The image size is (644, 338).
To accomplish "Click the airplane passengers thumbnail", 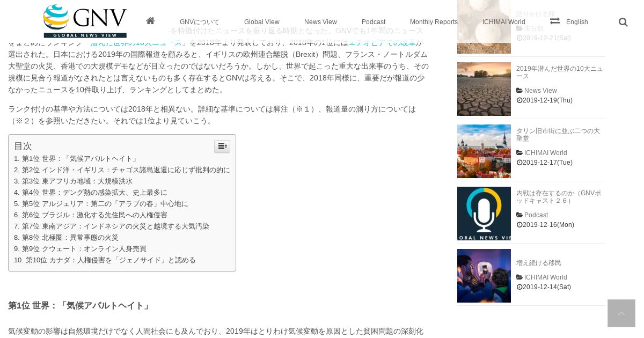I will pyautogui.click(x=484, y=276).
